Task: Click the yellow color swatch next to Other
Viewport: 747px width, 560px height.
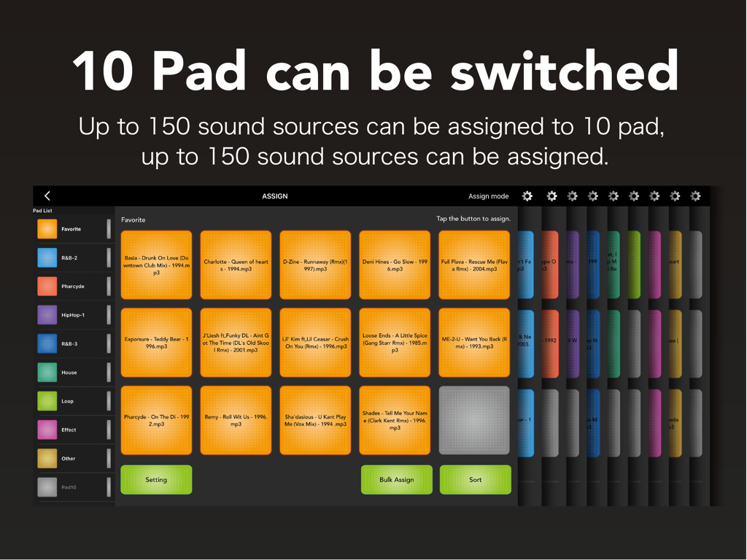Action: (x=47, y=458)
